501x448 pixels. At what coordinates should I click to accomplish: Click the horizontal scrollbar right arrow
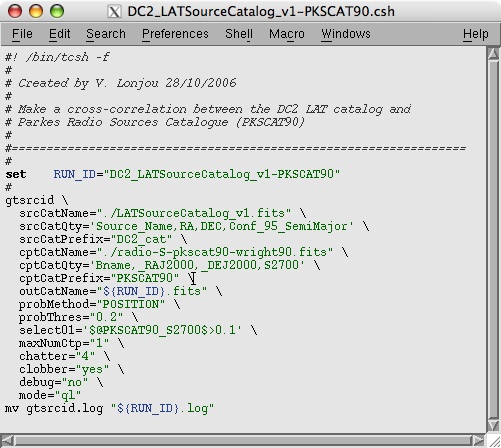(479, 441)
